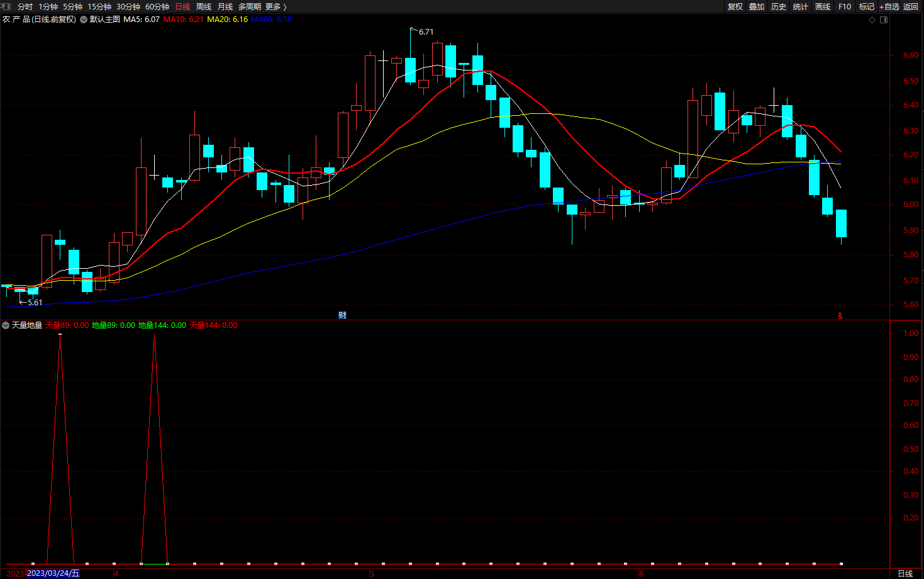Click the 返回 back button
Viewport: 924px width, 579px height.
pyautogui.click(x=911, y=6)
